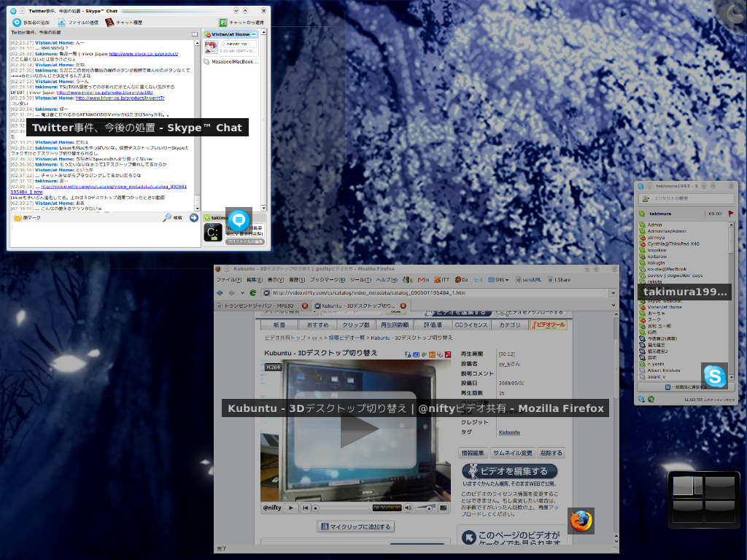Click マイクリップに追加する button
This screenshot has width=747, height=560.
[x=356, y=526]
